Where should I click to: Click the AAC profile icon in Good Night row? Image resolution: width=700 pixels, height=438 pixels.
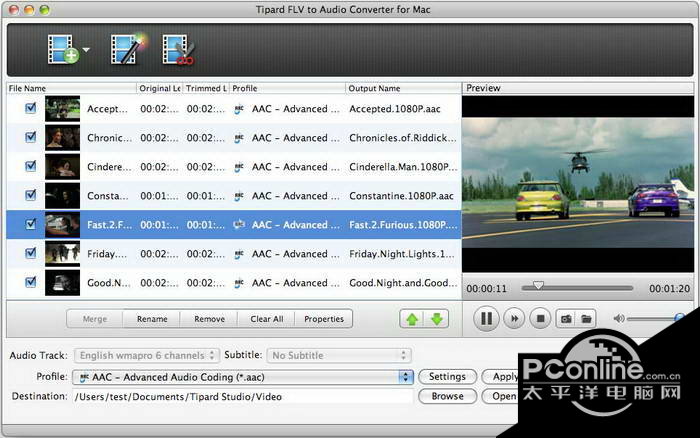(239, 283)
